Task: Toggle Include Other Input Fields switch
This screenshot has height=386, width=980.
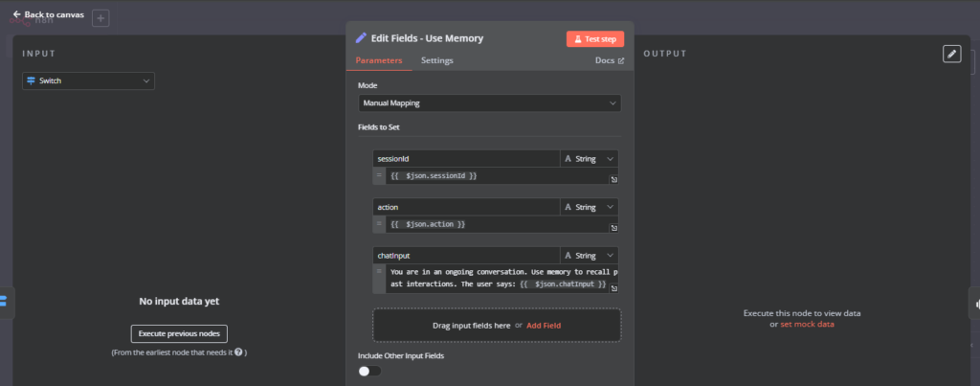Action: (368, 371)
